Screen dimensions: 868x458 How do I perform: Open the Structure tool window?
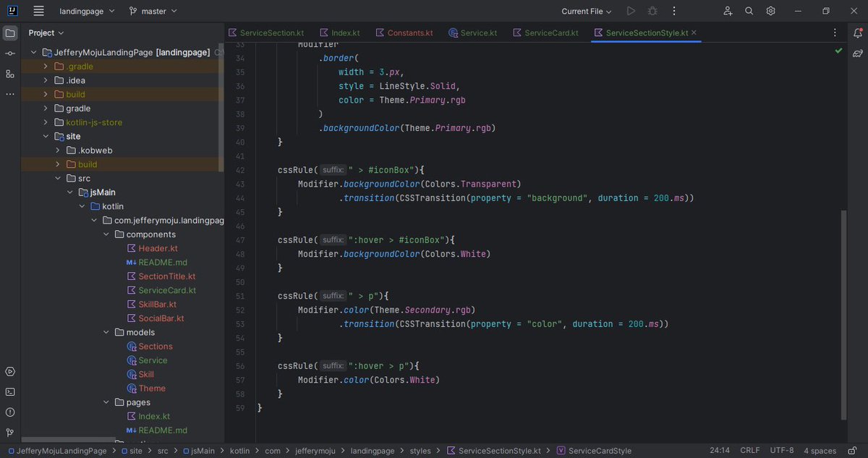point(10,74)
